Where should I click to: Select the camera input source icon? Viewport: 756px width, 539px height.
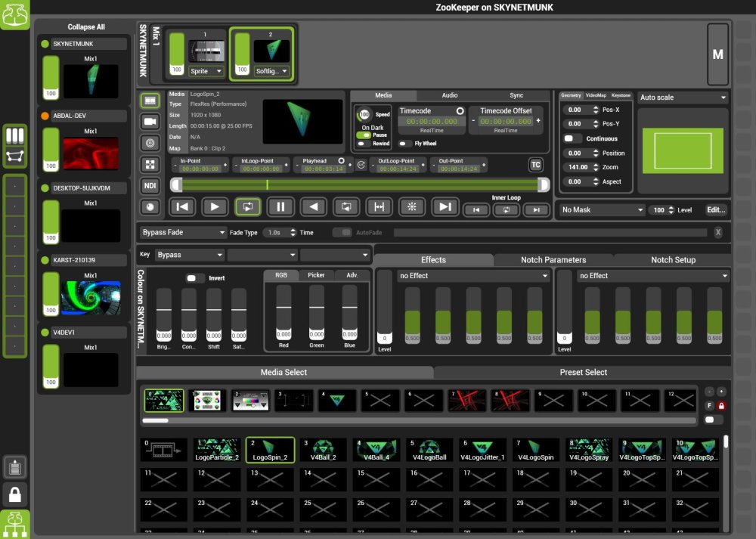tap(150, 121)
